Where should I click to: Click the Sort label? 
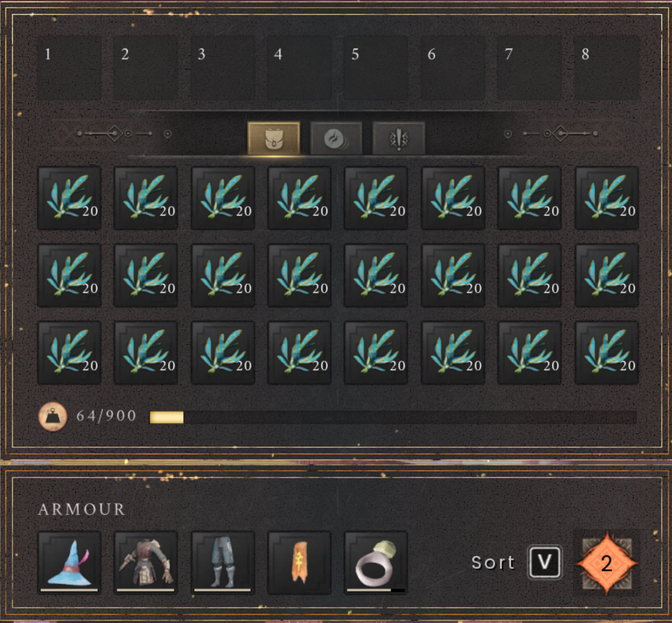tap(493, 562)
